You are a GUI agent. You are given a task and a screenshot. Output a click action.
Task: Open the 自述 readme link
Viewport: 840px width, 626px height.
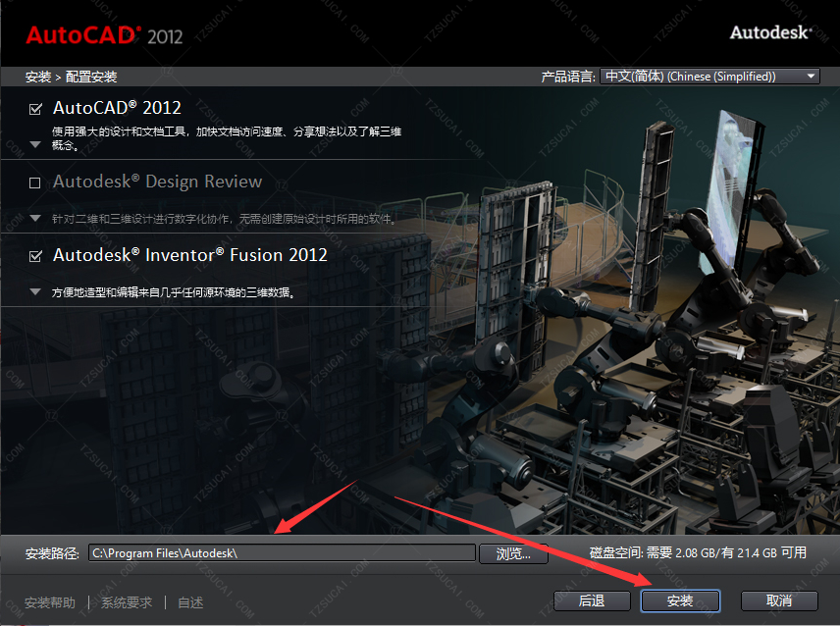191,602
